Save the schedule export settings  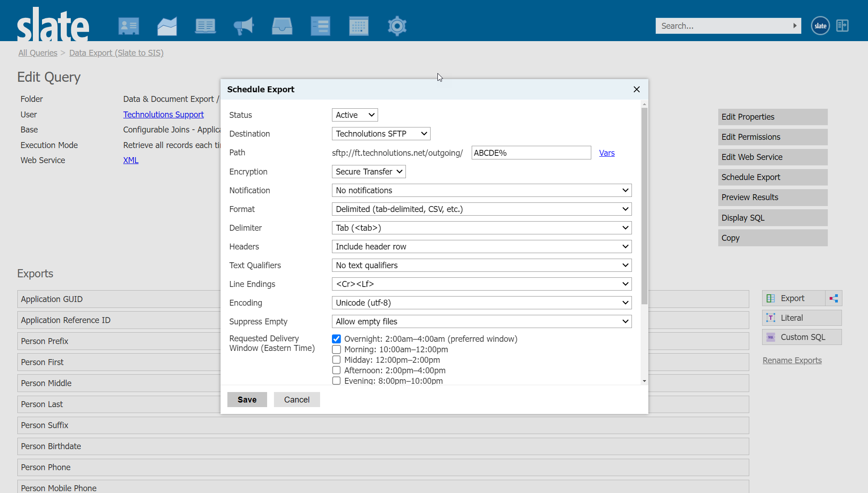(x=247, y=400)
